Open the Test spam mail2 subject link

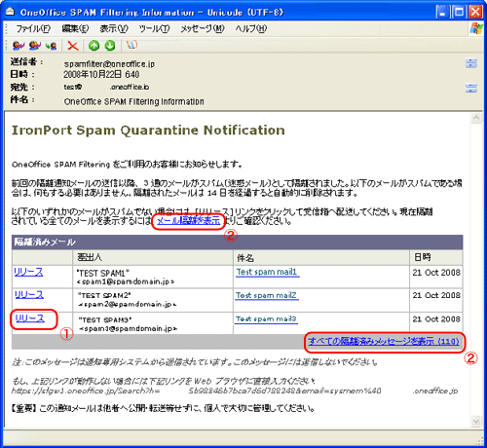[266, 295]
